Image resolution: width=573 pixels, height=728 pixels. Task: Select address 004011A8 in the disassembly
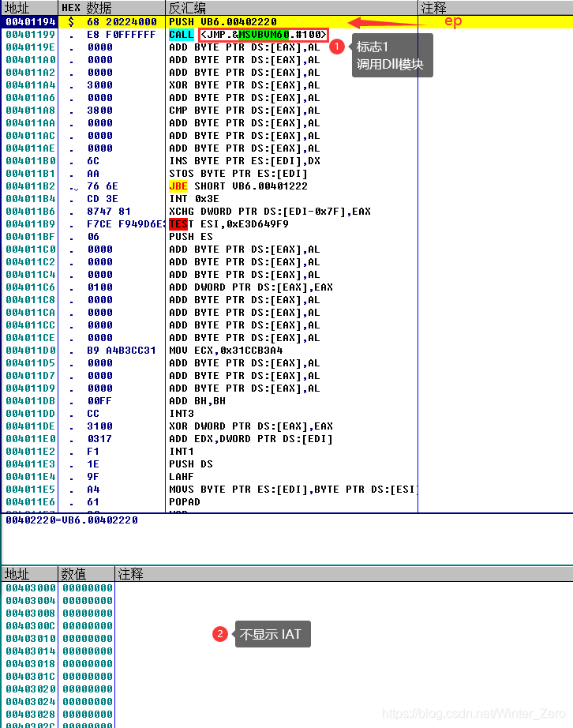[31, 110]
